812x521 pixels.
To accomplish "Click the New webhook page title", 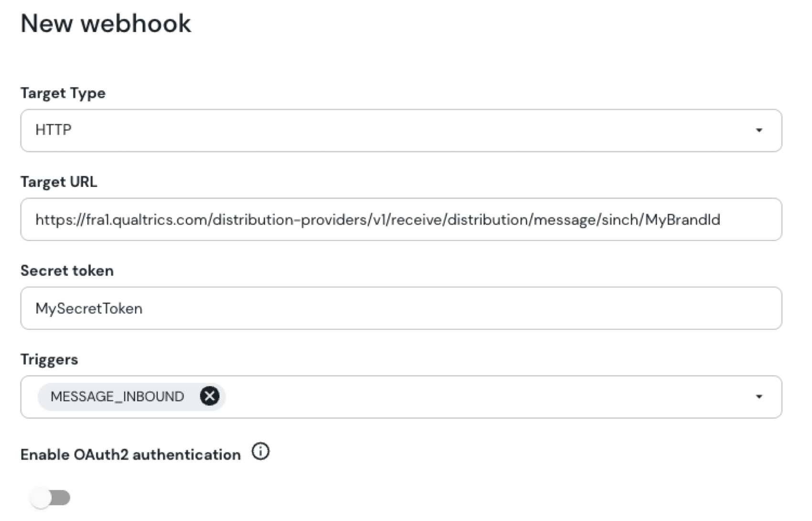I will coord(106,23).
